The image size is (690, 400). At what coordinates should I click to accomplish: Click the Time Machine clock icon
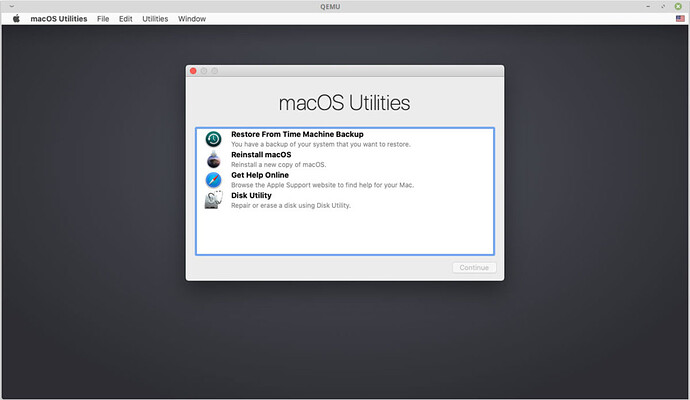point(213,139)
